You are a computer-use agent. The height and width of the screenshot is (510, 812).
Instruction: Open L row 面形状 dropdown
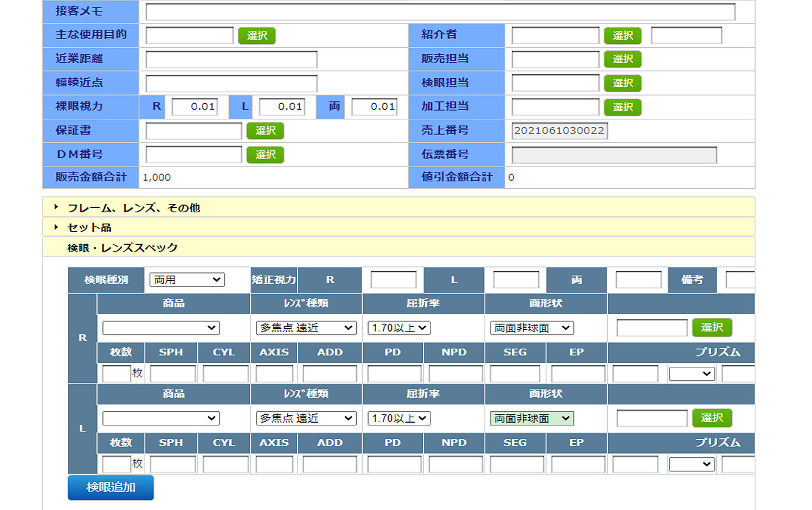click(x=532, y=418)
